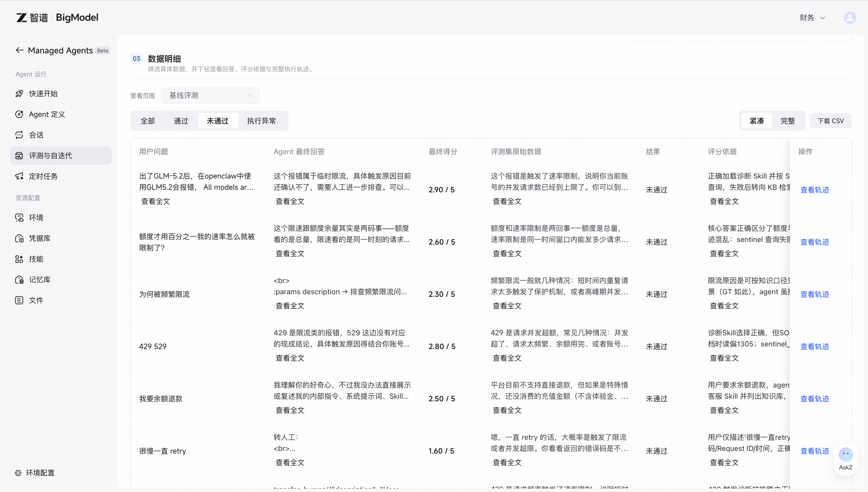View trace for 额度才用百分之一 row
This screenshot has height=492, width=868.
click(x=815, y=242)
